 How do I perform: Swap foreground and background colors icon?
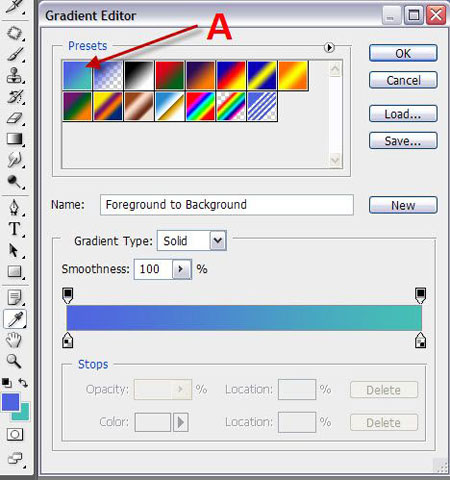coord(23,383)
